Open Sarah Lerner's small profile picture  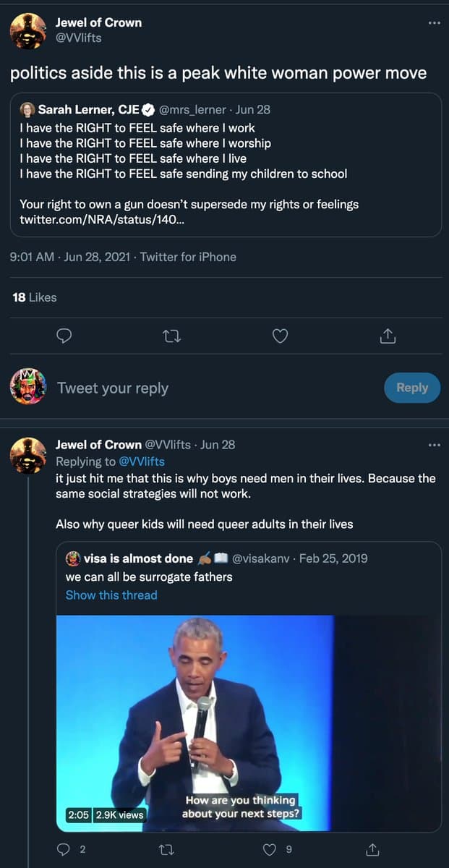[x=27, y=110]
